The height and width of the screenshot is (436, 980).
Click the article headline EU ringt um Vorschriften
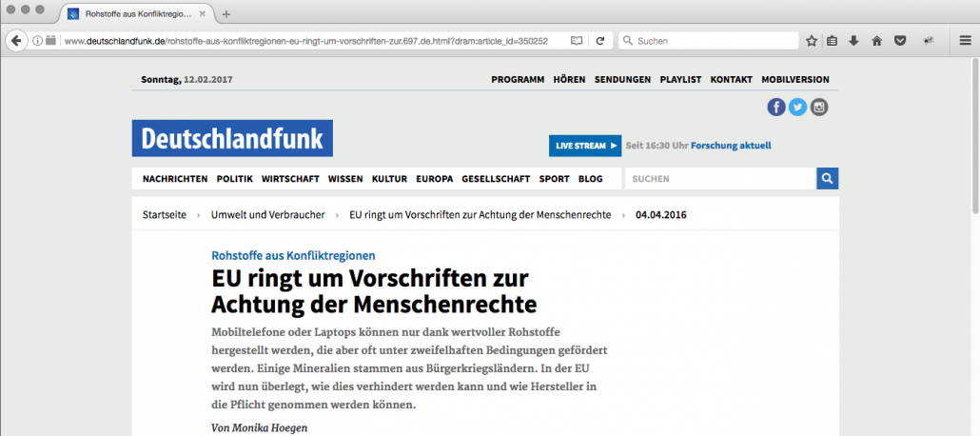(x=374, y=291)
